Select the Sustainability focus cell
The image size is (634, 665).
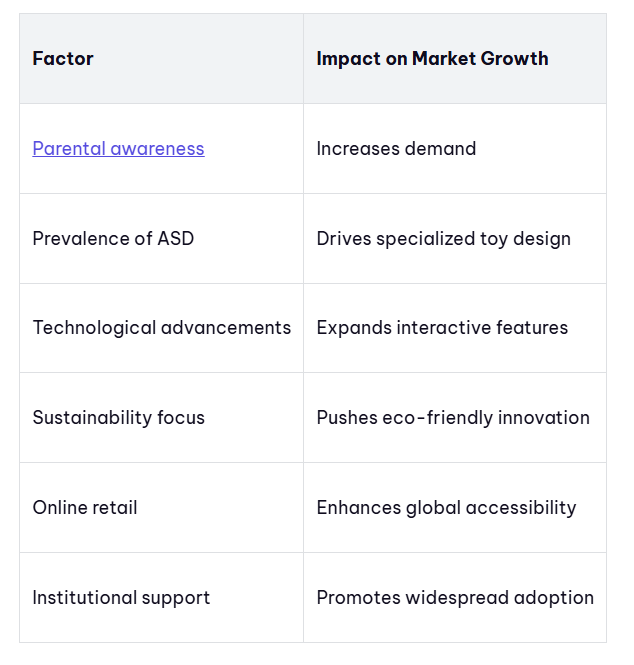click(x=161, y=418)
